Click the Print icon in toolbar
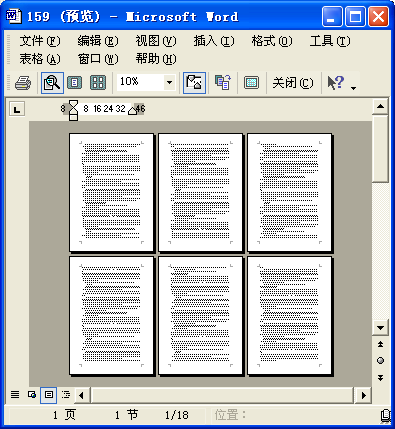Viewport: 395px width, 429px height. click(23, 83)
